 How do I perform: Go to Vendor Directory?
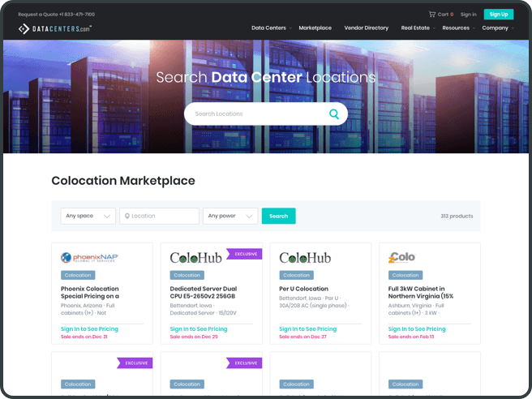point(366,28)
